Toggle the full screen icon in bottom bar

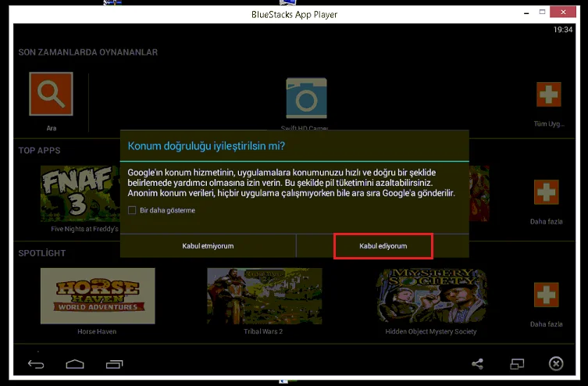click(x=517, y=364)
